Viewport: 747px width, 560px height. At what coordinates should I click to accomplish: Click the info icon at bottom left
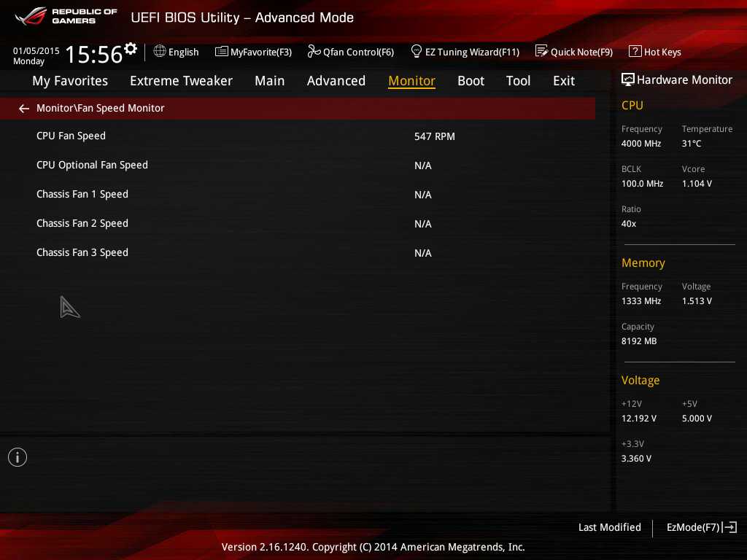(x=18, y=457)
